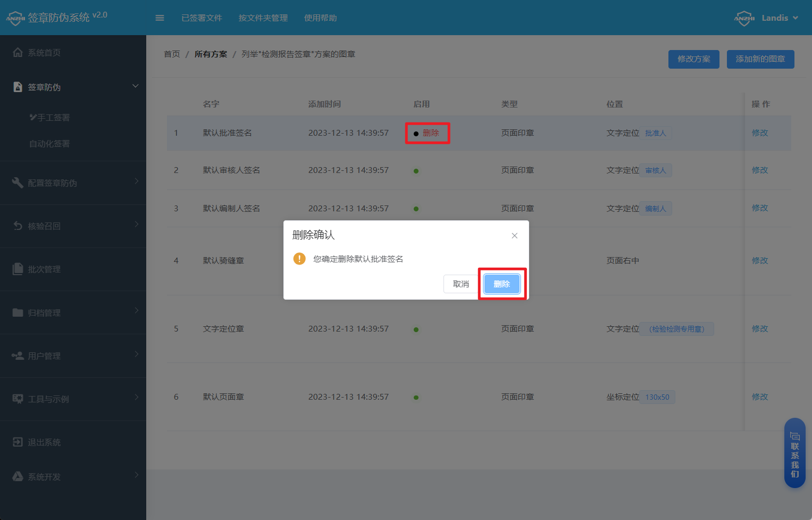Switch to 已签署文件 in the top menu
The image size is (812, 520).
[202, 18]
